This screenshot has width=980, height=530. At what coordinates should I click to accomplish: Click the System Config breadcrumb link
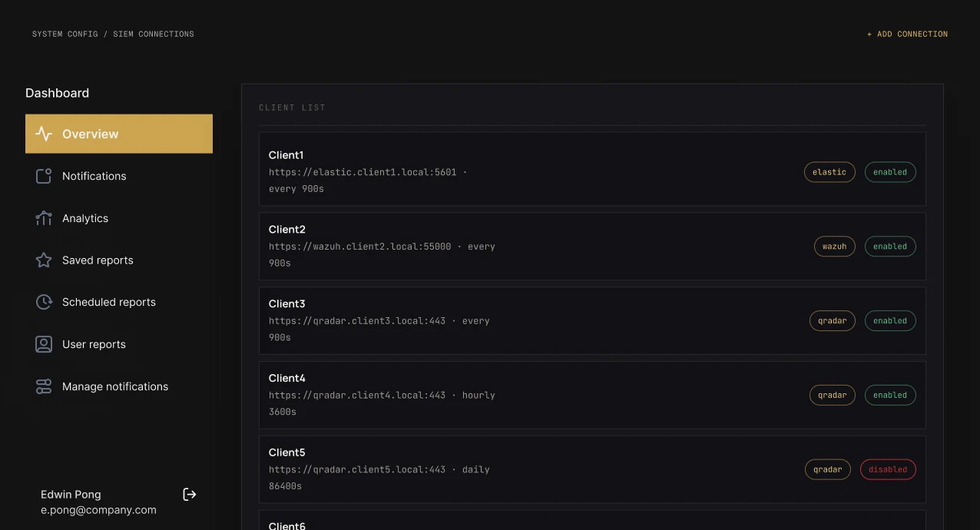(65, 34)
